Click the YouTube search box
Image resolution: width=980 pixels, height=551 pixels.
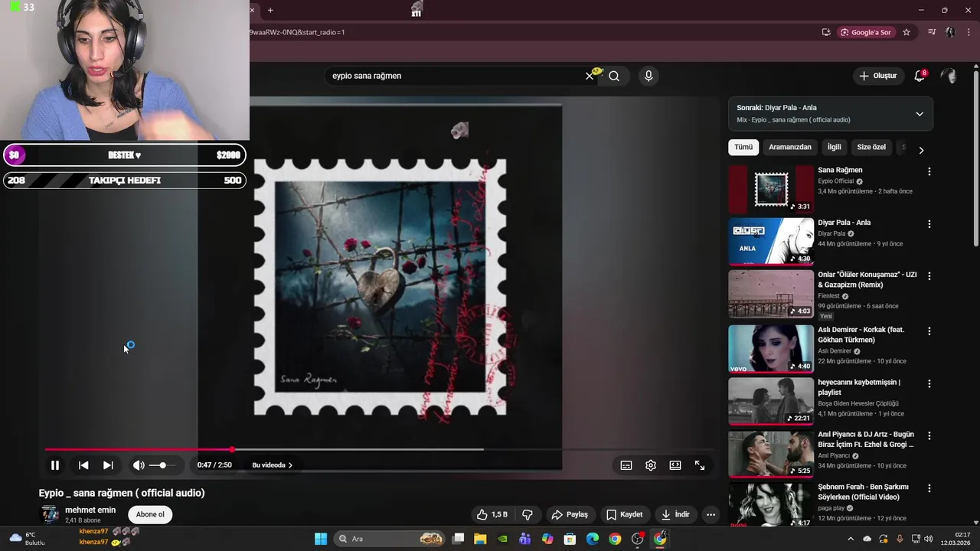(455, 76)
